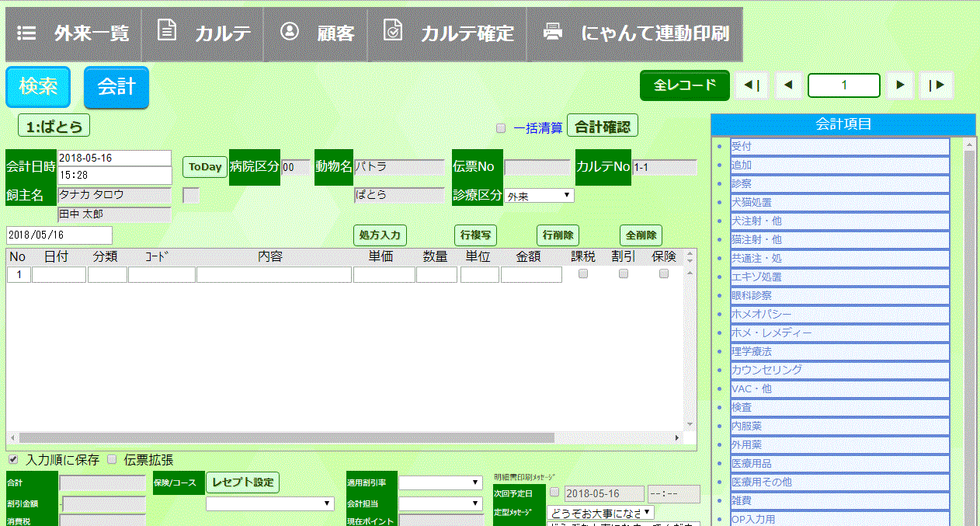Click the 伝票No input field
The height and width of the screenshot is (526, 980).
pos(537,167)
